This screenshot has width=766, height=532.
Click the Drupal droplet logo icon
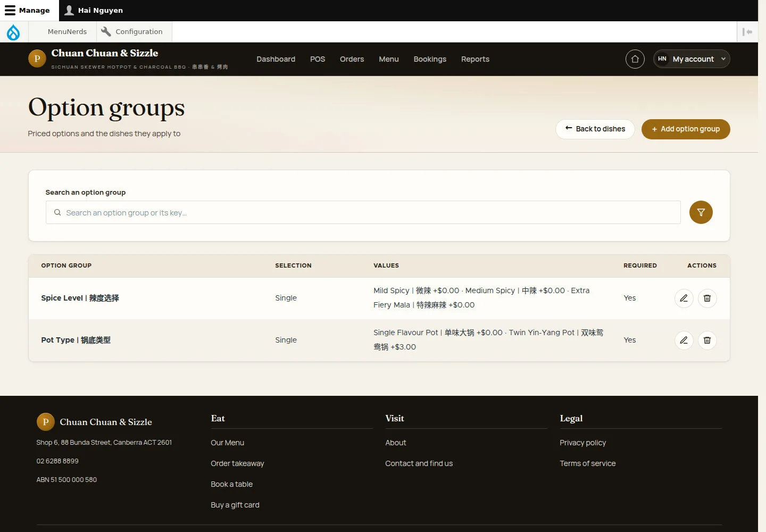click(13, 32)
